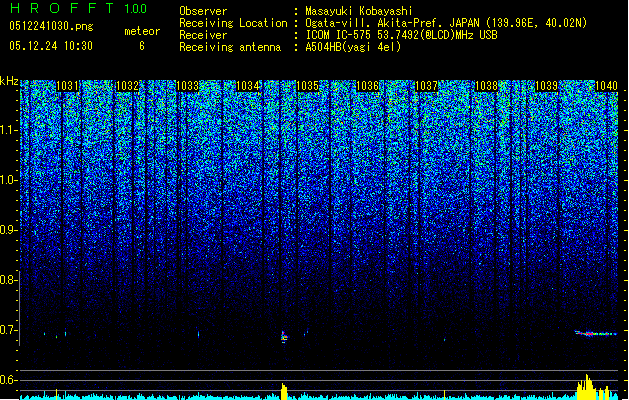Select the version number 1.0.0
The width and height of the screenshot is (629, 400).
click(135, 8)
